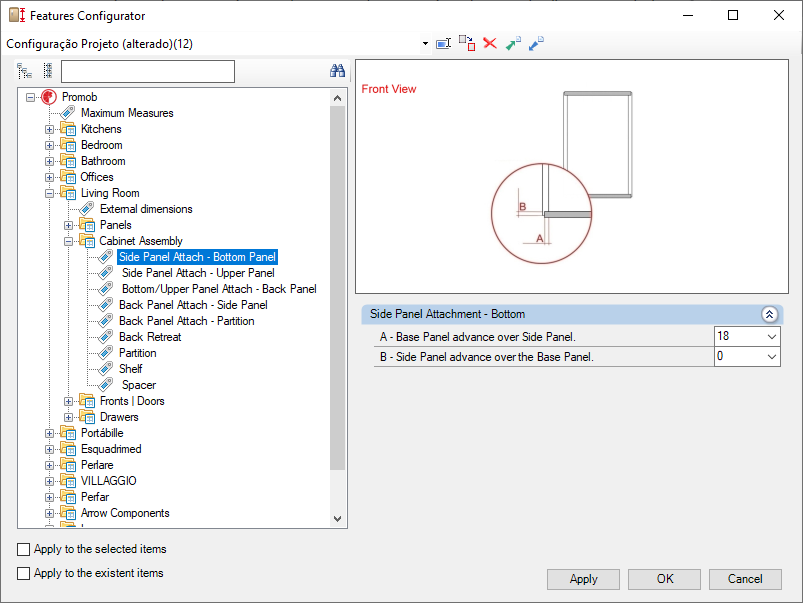The image size is (803, 603).
Task: Select Side Panel Attach - Bottom Panel
Action: [197, 257]
